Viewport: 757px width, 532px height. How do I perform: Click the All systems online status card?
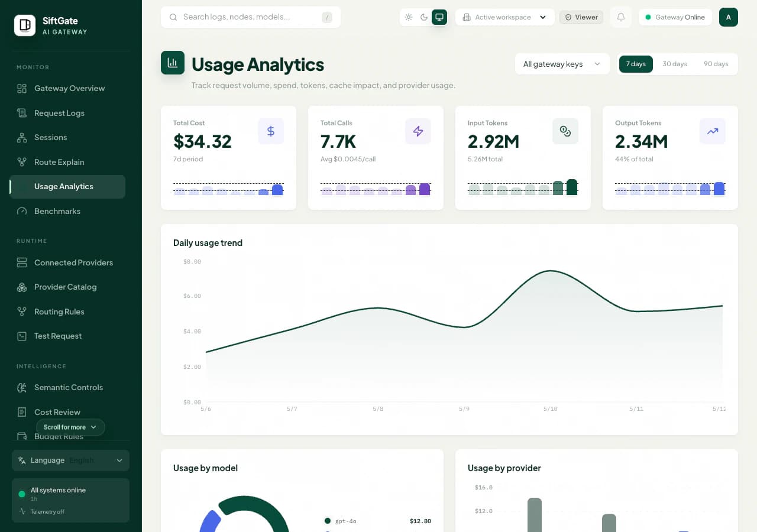point(70,501)
